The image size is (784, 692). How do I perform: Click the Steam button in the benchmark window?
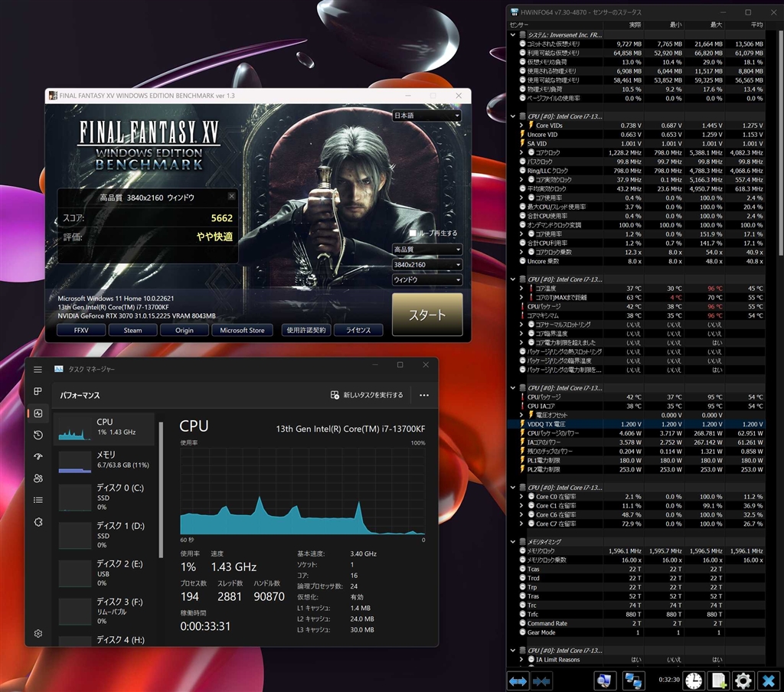coord(132,330)
